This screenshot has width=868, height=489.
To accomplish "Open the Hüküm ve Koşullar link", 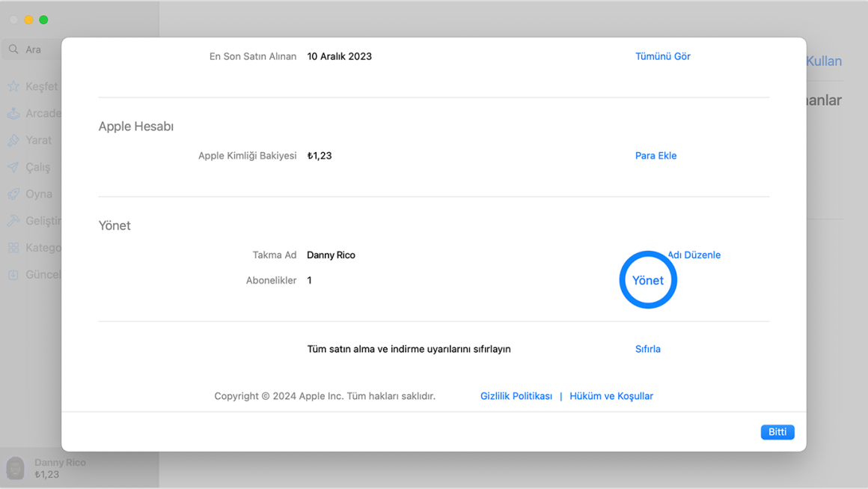I will coord(611,396).
